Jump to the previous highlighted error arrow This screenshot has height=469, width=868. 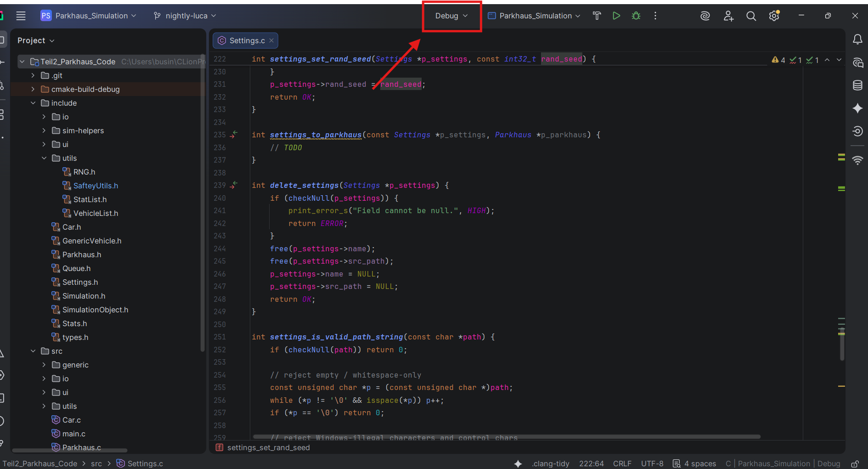[x=827, y=60]
